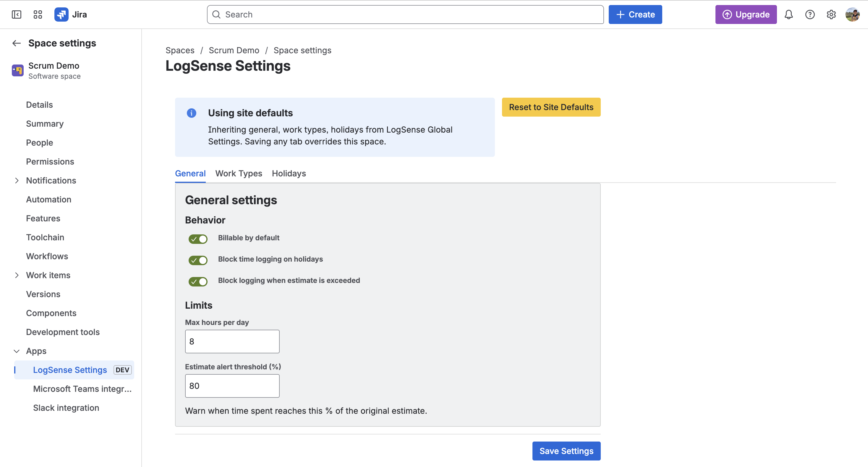Follow the Space settings breadcrumb link

[302, 50]
